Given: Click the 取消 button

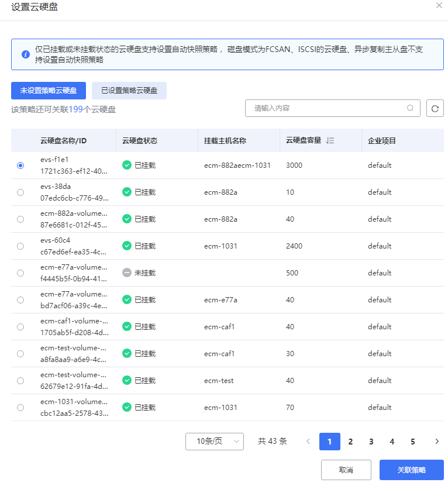Looking at the screenshot, I should click(x=346, y=470).
